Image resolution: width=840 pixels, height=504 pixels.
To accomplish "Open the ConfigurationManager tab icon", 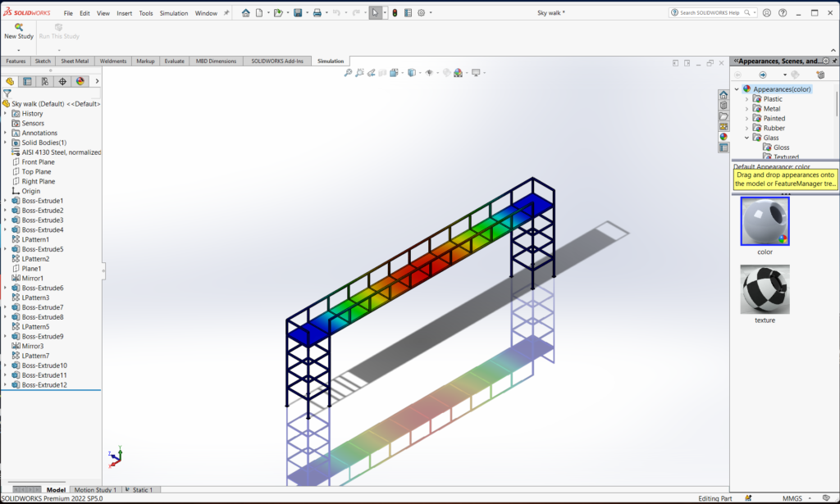I will point(45,81).
